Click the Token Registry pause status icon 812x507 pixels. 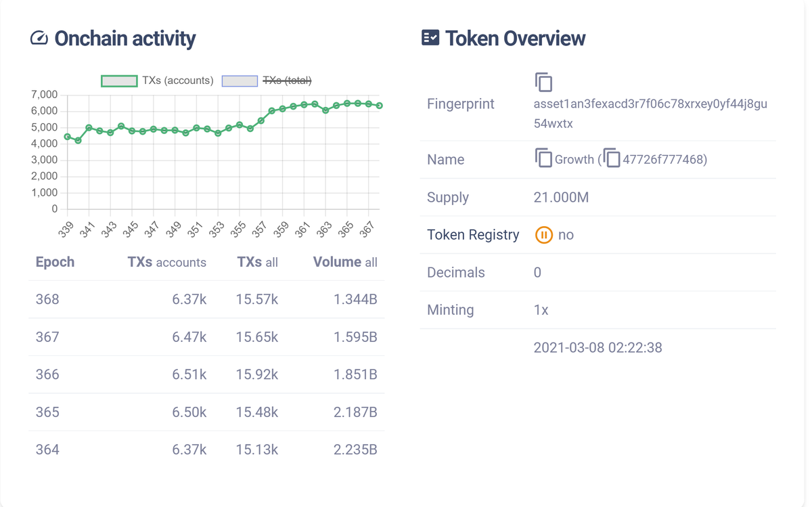coord(544,235)
